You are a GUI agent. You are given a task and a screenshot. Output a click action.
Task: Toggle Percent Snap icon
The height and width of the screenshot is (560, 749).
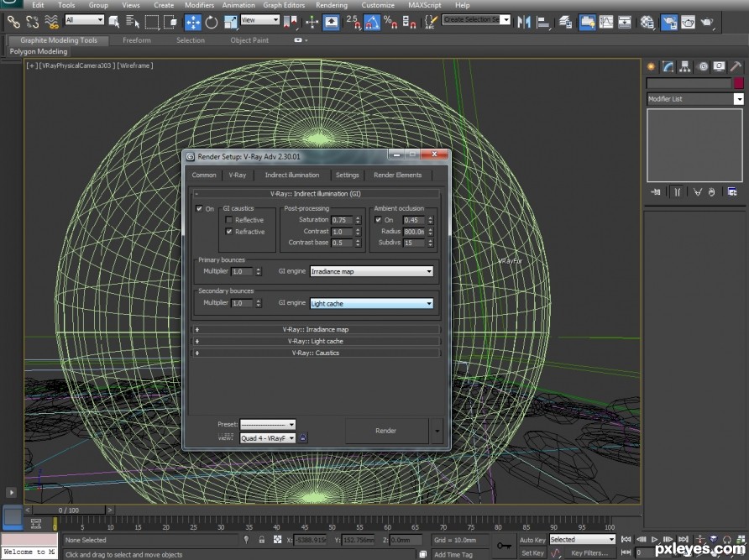(390, 22)
